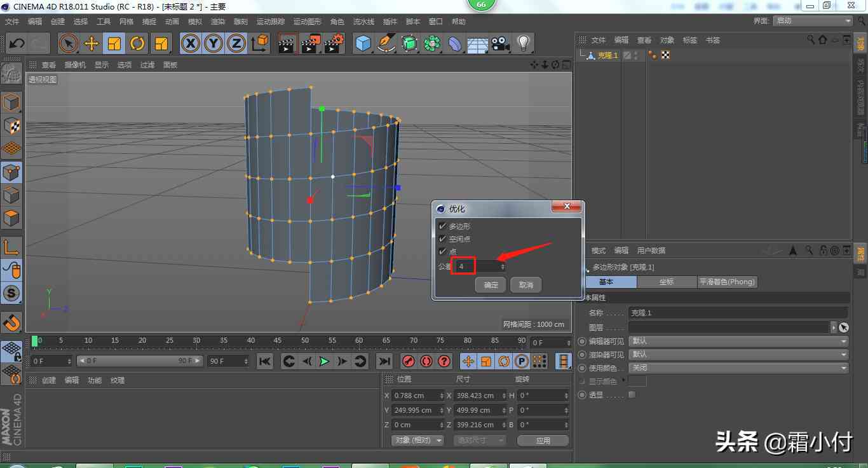Switch to the 坐标 attribute tab
This screenshot has width=868, height=468.
(667, 282)
